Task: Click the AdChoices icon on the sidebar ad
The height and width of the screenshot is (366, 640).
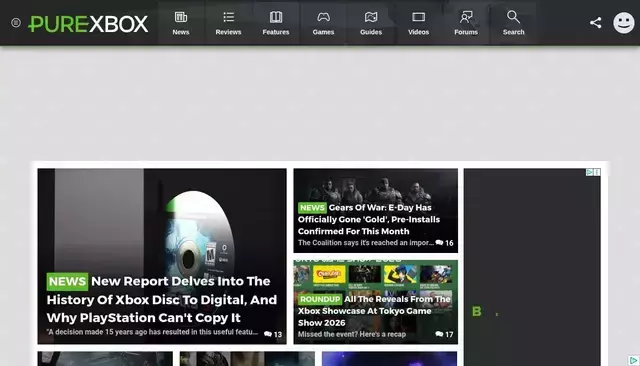Action: pyautogui.click(x=589, y=173)
